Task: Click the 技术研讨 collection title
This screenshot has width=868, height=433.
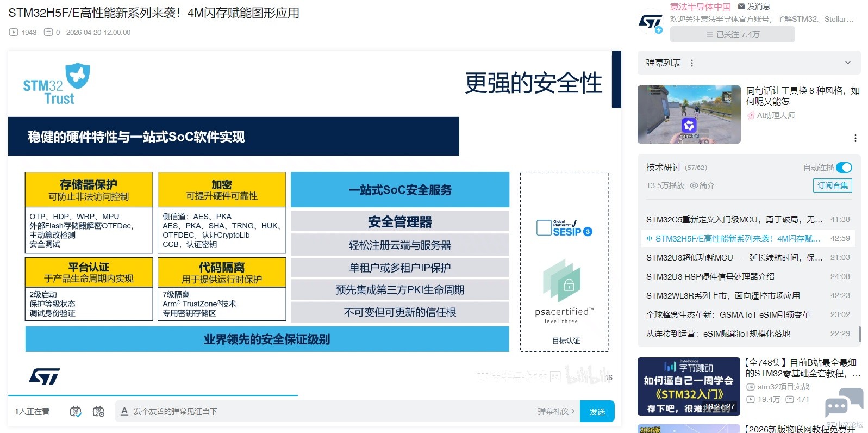Action: click(664, 168)
